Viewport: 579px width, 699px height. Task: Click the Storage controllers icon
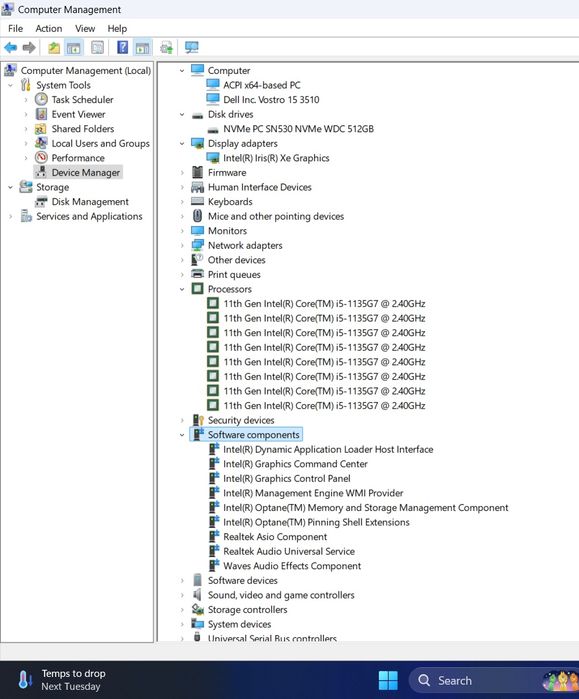197,609
